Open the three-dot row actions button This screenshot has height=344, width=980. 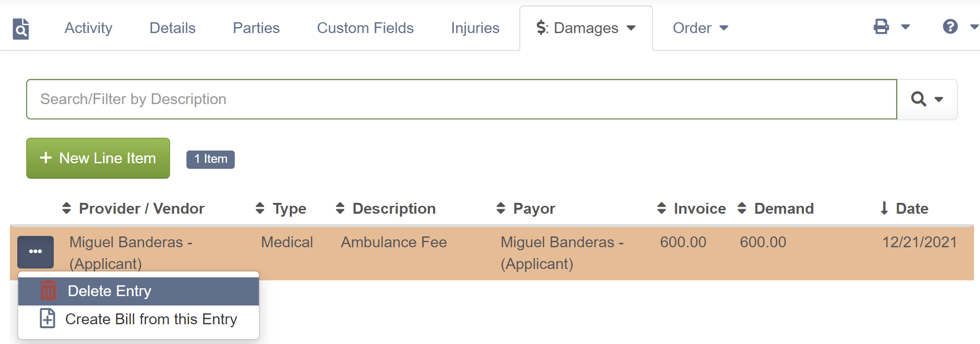coord(36,252)
